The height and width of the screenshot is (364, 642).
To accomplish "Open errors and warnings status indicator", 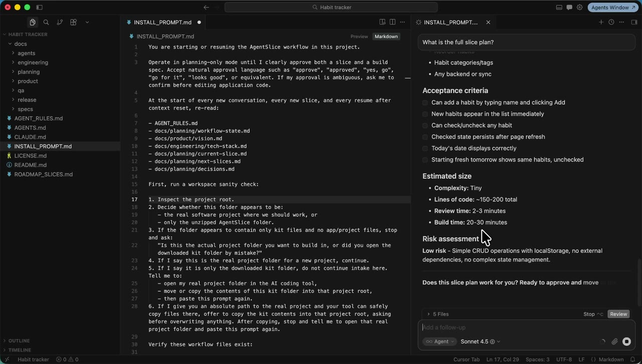I will coord(67,359).
